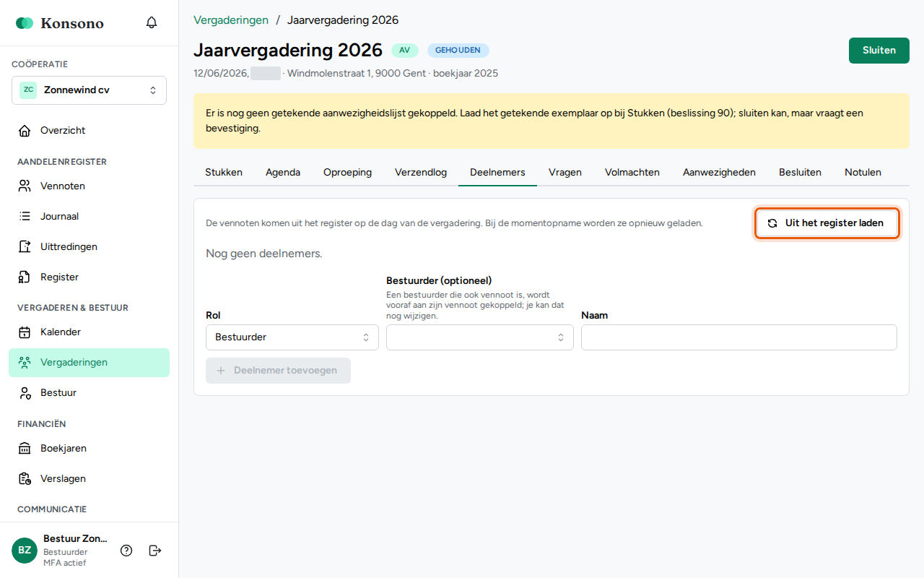Open the Rol dropdown showing Bestuurder

tap(292, 337)
